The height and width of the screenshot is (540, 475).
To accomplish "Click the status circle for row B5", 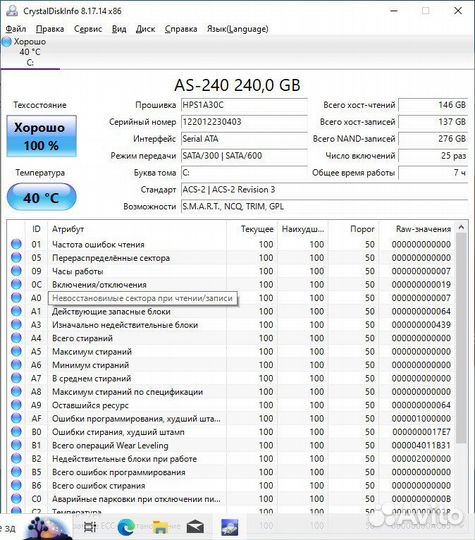I will [x=16, y=472].
